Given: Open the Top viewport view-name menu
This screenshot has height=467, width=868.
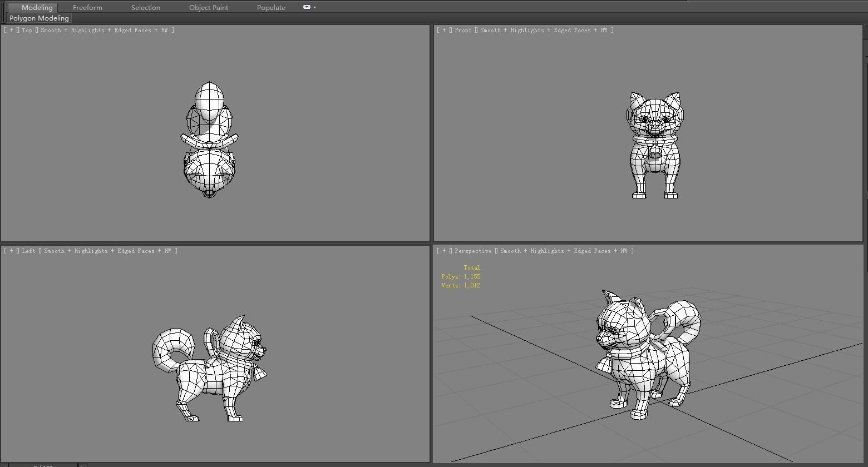Looking at the screenshot, I should pos(27,31).
